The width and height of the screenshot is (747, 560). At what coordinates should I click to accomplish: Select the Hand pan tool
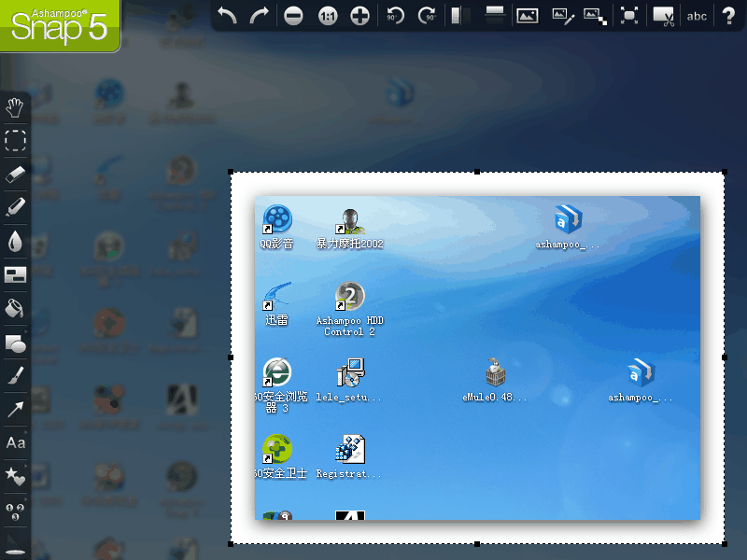tap(15, 107)
